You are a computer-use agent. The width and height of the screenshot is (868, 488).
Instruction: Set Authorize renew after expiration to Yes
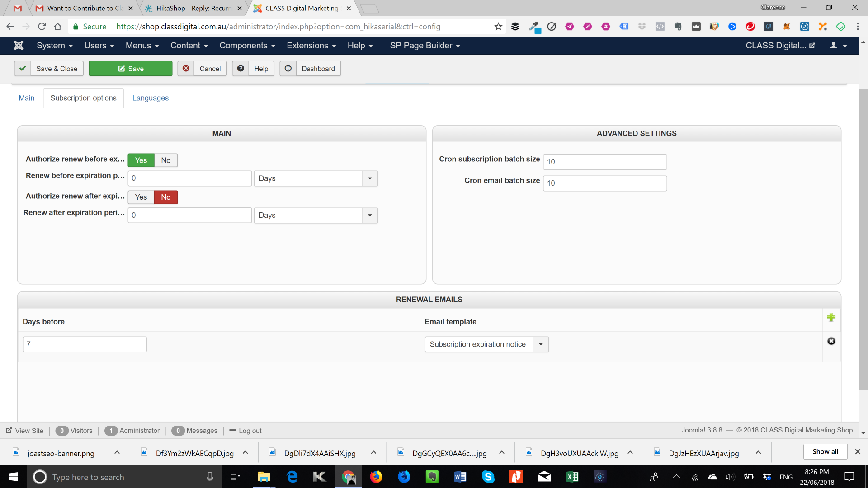(x=141, y=197)
